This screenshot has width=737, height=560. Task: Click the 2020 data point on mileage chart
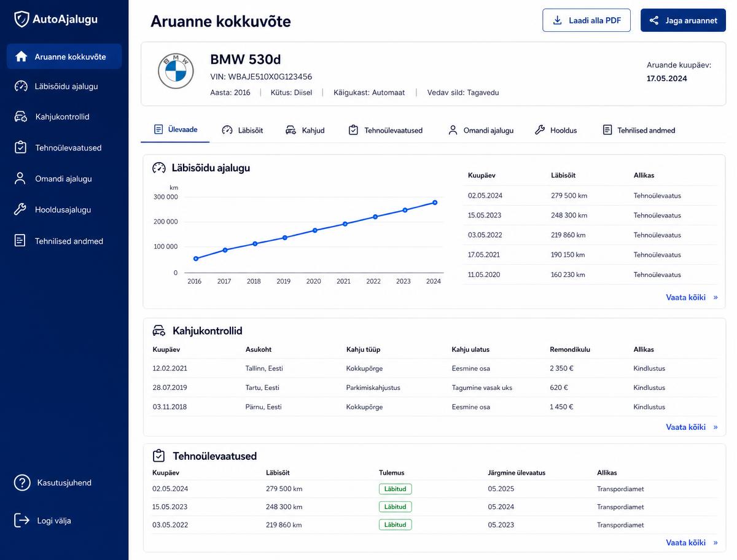tap(315, 230)
